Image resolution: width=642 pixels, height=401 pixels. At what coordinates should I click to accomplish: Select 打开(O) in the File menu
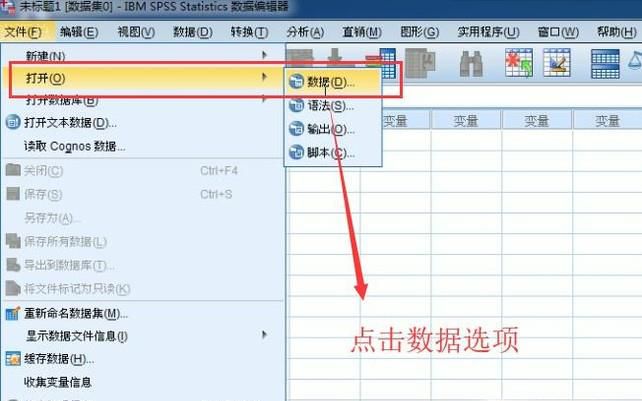point(143,78)
